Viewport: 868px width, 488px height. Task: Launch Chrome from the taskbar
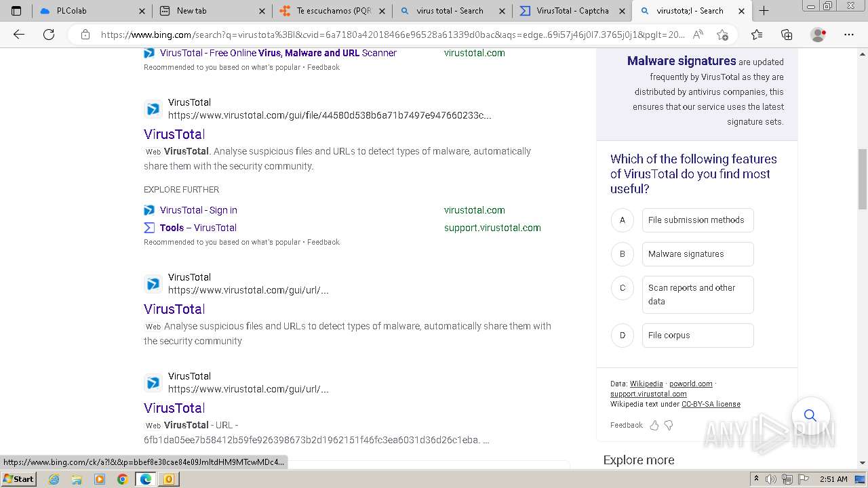click(x=123, y=479)
